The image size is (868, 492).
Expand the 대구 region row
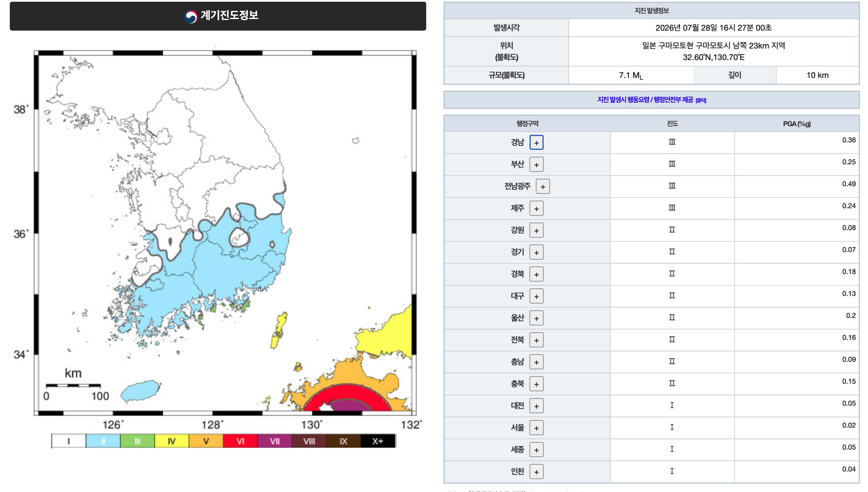pyautogui.click(x=536, y=296)
